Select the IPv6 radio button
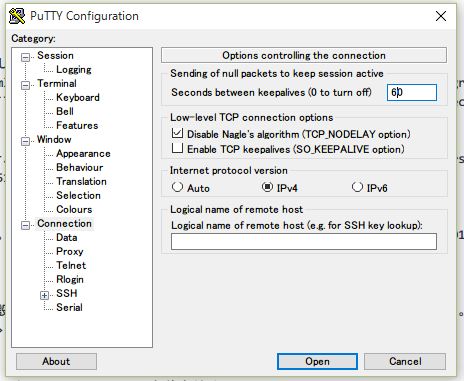Screen dimensions: 464x381 point(357,187)
